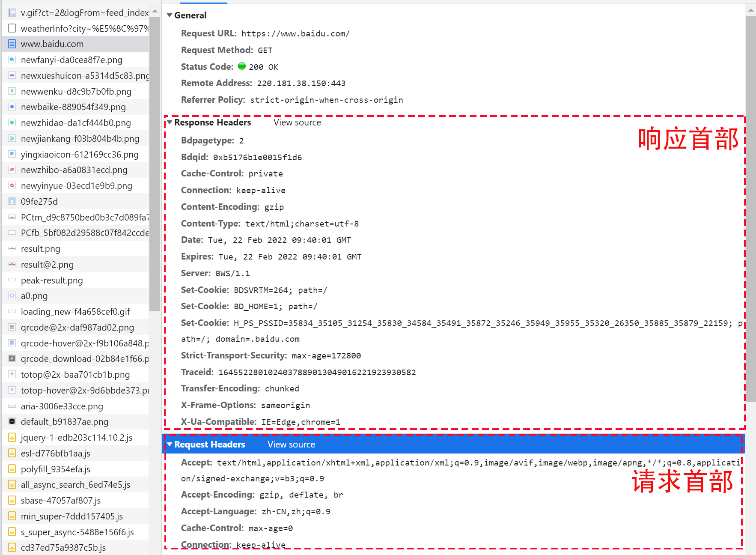Click View source for Response Headers

(297, 122)
